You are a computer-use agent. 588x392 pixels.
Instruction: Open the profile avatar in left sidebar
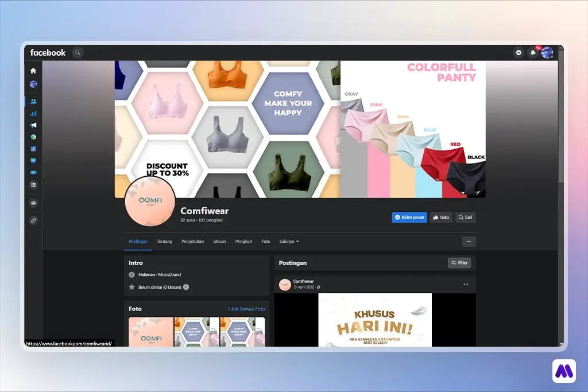pos(33,84)
